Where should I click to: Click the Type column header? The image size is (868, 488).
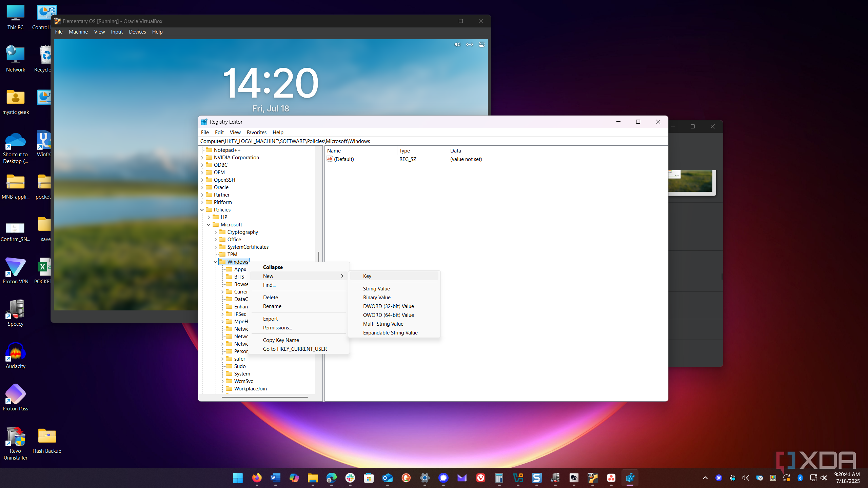coord(422,150)
